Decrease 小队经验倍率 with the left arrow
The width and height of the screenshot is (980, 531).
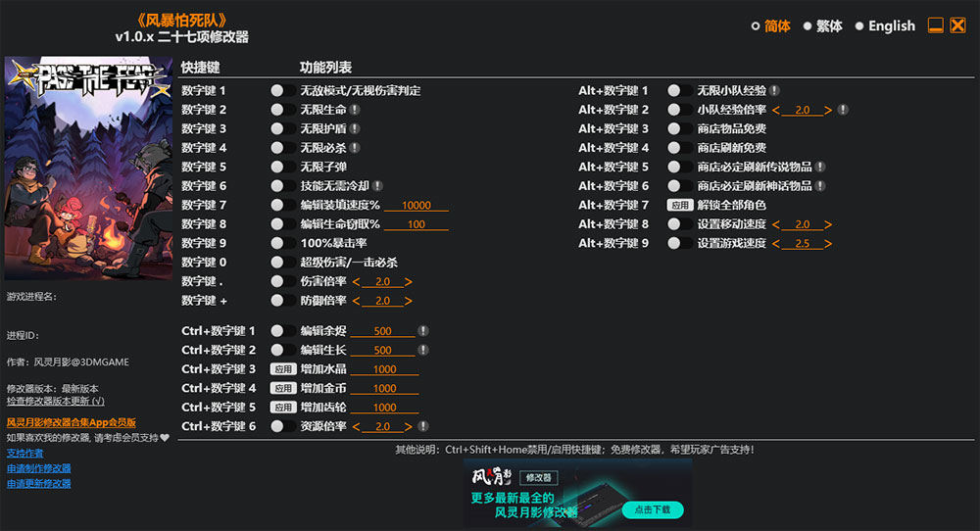(775, 110)
